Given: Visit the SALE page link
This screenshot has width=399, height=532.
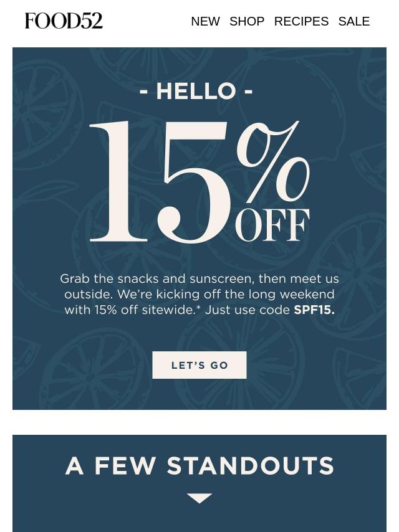Looking at the screenshot, I should [x=354, y=21].
